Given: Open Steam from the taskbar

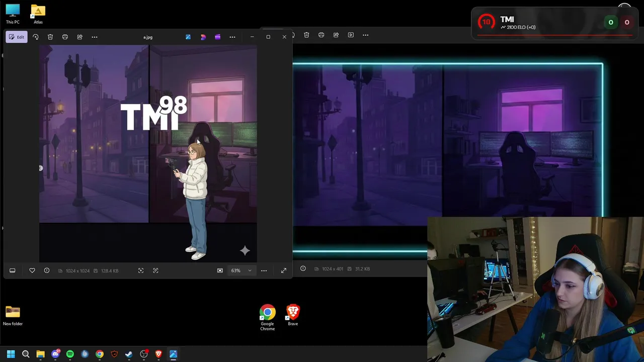Looking at the screenshot, I should 129,354.
